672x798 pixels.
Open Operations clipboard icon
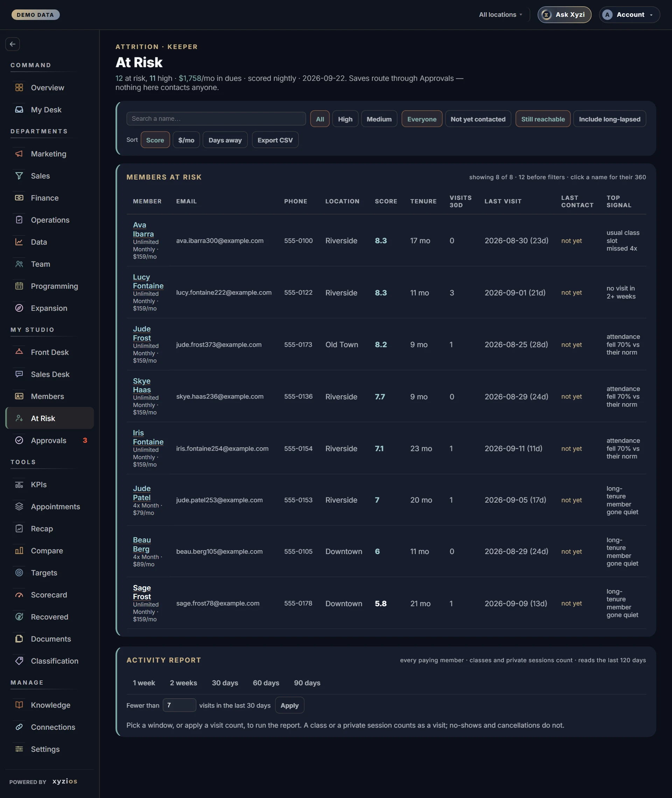pos(19,220)
